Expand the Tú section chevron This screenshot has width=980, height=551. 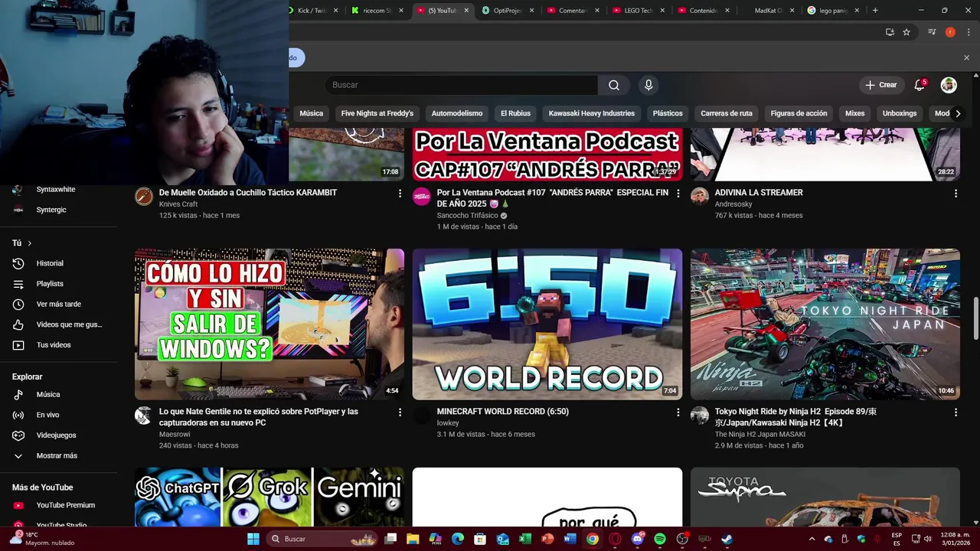coord(30,243)
